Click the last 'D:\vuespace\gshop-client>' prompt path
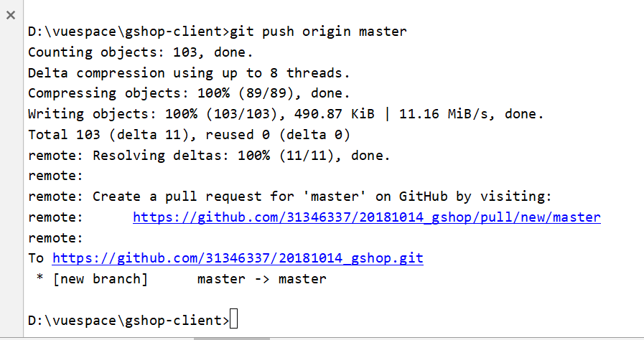The height and width of the screenshot is (340, 644). click(129, 321)
